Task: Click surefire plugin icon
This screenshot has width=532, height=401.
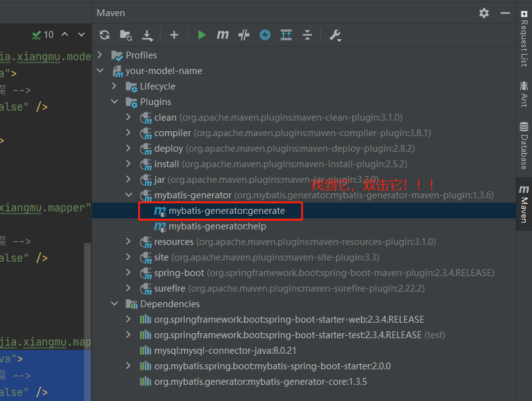Action: 146,289
